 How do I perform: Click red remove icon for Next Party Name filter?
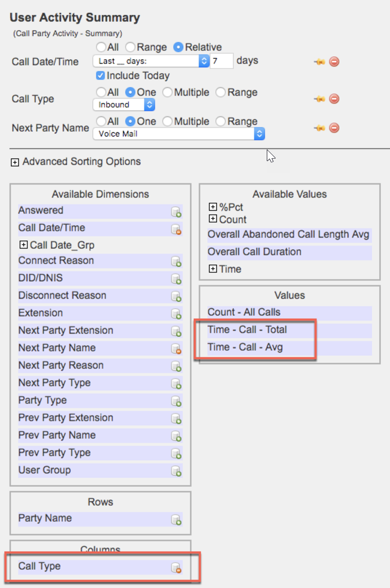pyautogui.click(x=334, y=128)
